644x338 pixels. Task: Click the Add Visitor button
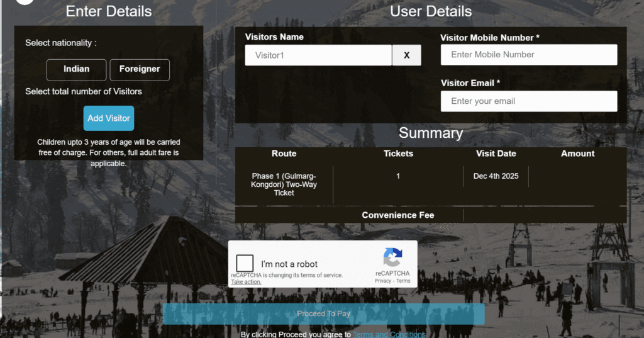[x=109, y=118]
